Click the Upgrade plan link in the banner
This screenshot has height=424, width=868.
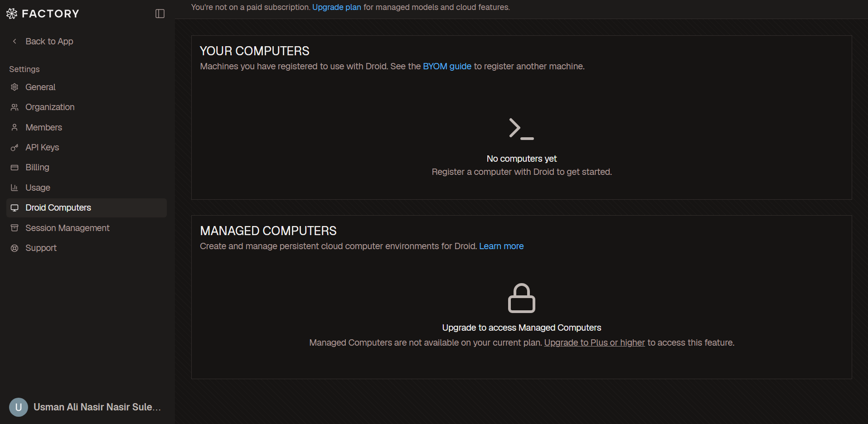pyautogui.click(x=337, y=7)
